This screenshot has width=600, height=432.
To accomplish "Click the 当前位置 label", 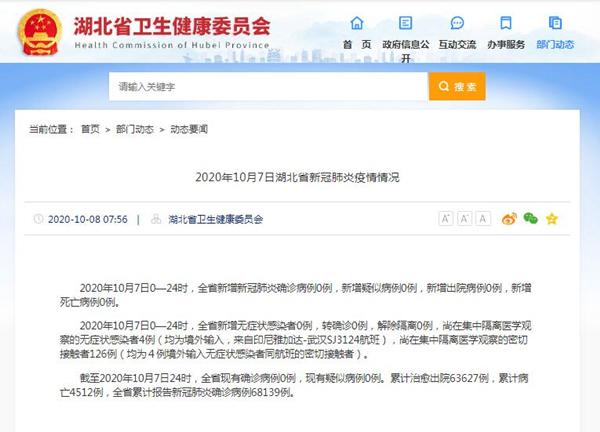I will (51, 129).
